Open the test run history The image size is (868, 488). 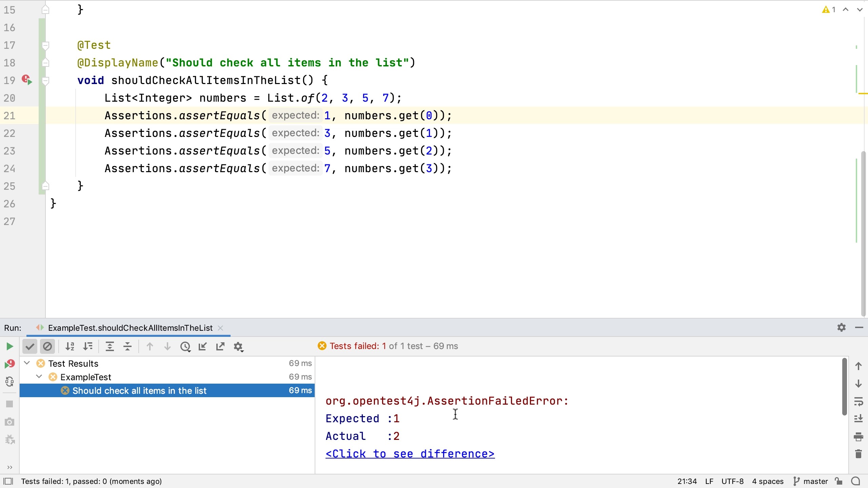(x=185, y=346)
